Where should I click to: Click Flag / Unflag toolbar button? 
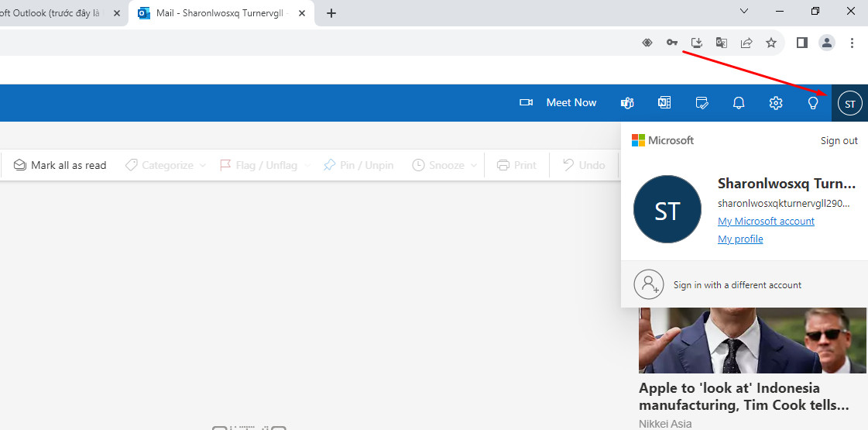tap(259, 165)
